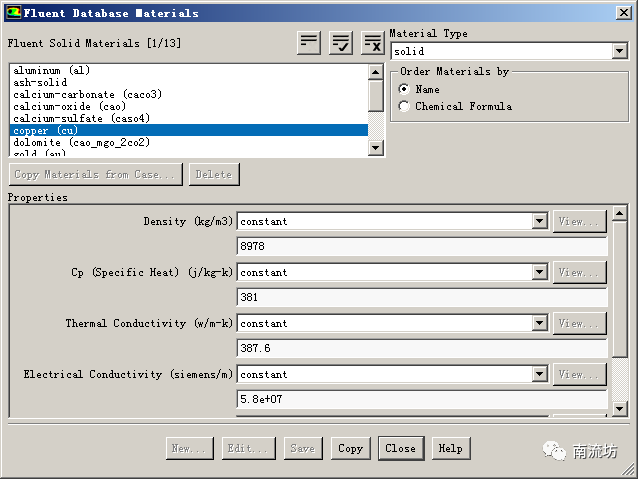Select calcium-sulfate (caso4) material
This screenshot has width=638, height=479.
(189, 118)
